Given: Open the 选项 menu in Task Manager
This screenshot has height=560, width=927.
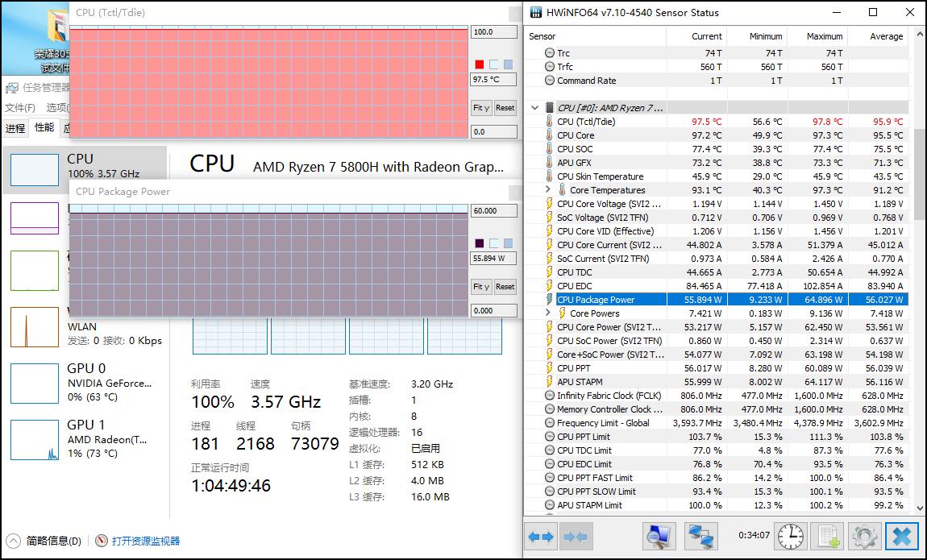Looking at the screenshot, I should pyautogui.click(x=58, y=107).
